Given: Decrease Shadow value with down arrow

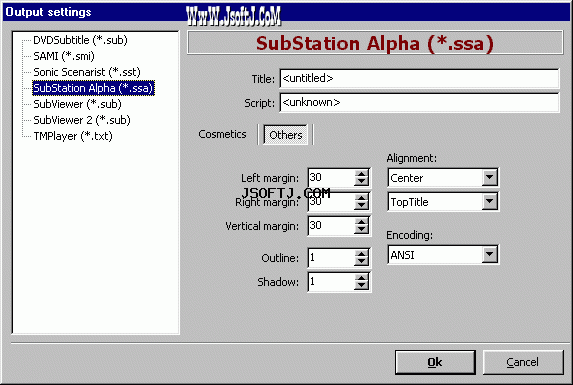Looking at the screenshot, I should click(361, 286).
